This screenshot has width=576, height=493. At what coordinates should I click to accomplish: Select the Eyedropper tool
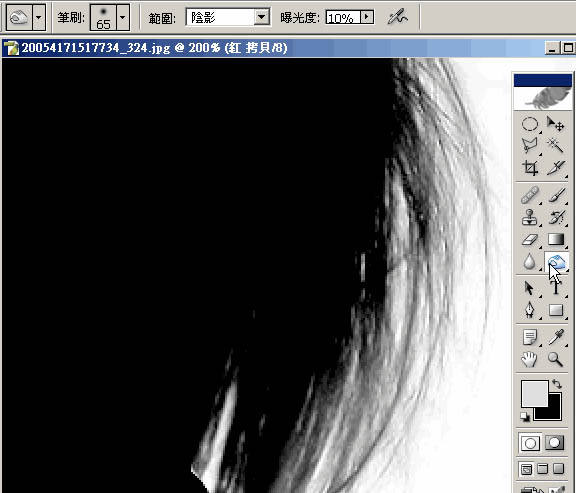click(555, 337)
